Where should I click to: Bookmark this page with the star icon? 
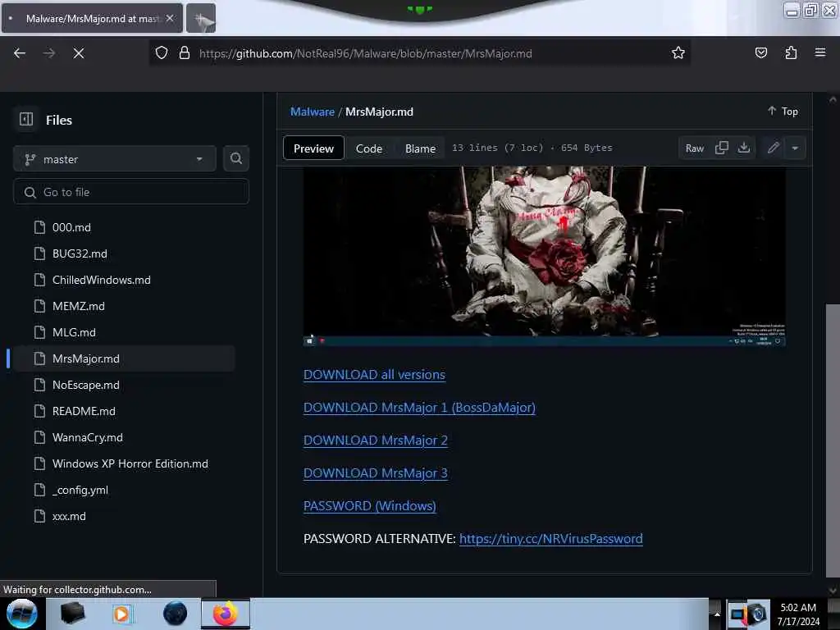click(678, 52)
